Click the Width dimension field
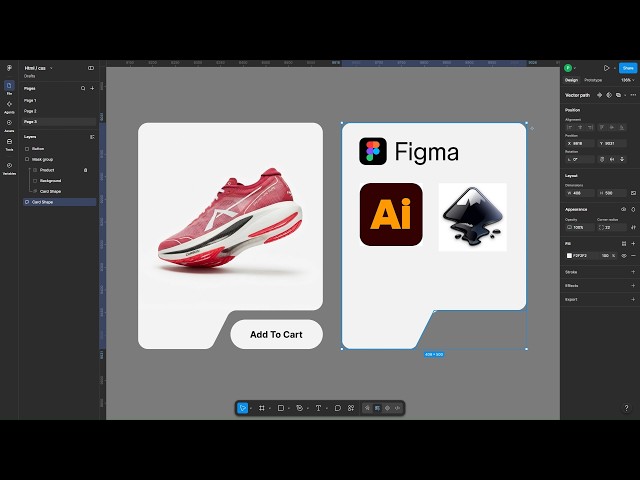 (x=580, y=193)
